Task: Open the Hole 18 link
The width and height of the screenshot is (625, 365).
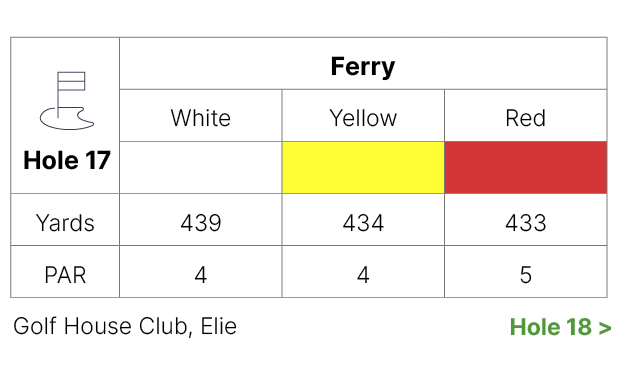Action: pyautogui.click(x=560, y=327)
